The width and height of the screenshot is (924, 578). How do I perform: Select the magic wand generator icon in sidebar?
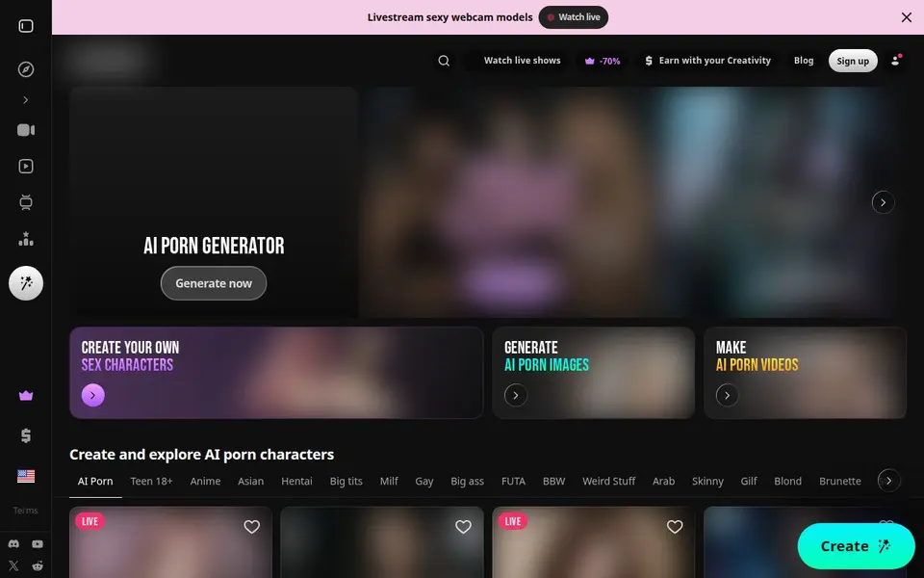tap(26, 283)
